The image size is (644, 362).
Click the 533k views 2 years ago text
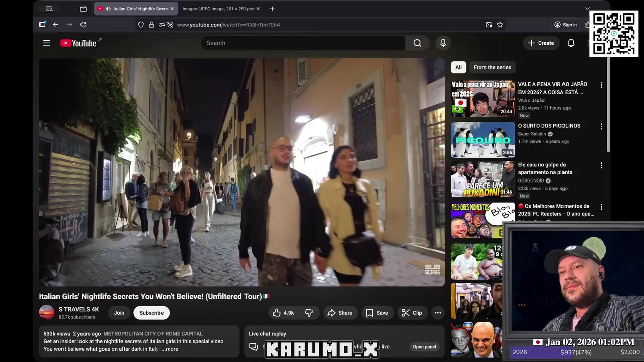pyautogui.click(x=72, y=334)
